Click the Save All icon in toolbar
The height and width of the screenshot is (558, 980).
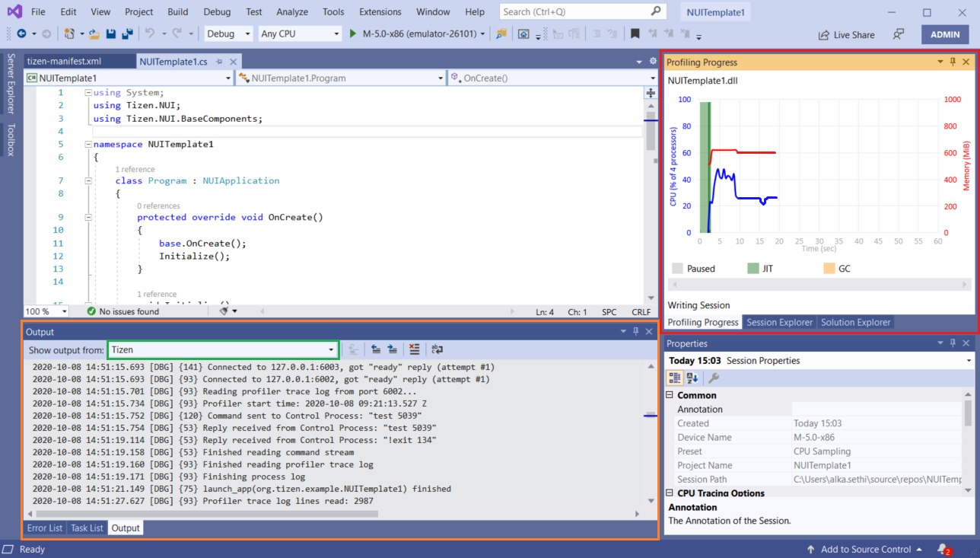coord(128,33)
